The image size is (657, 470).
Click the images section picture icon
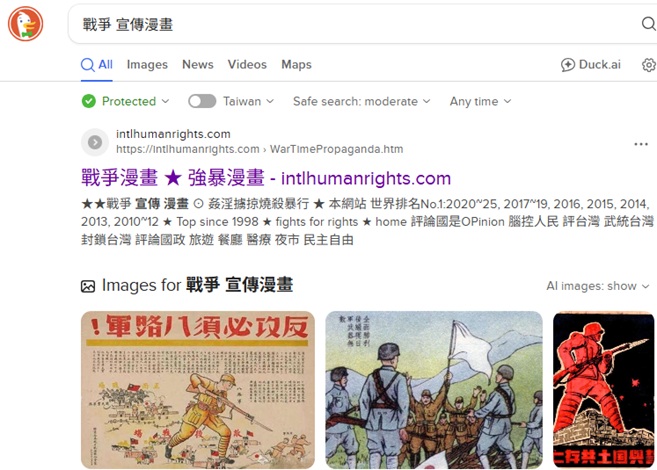point(88,286)
